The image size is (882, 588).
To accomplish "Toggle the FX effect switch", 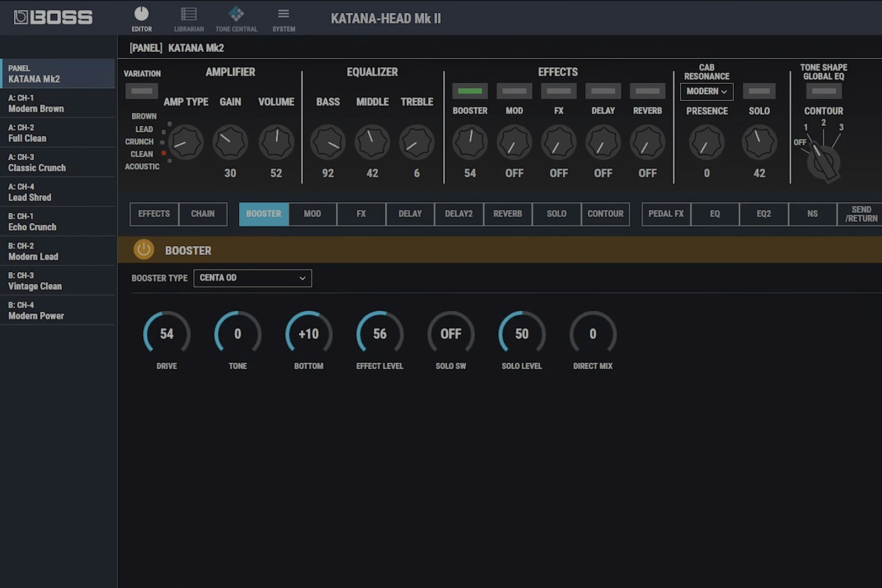I will 559,91.
